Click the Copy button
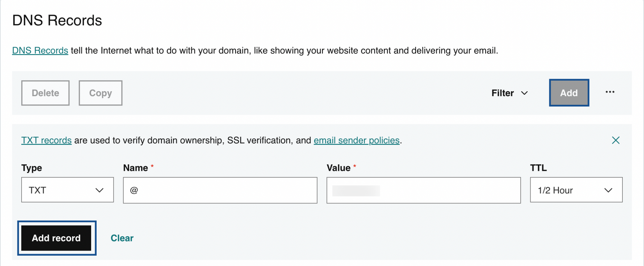Image resolution: width=644 pixels, height=266 pixels. click(x=100, y=93)
